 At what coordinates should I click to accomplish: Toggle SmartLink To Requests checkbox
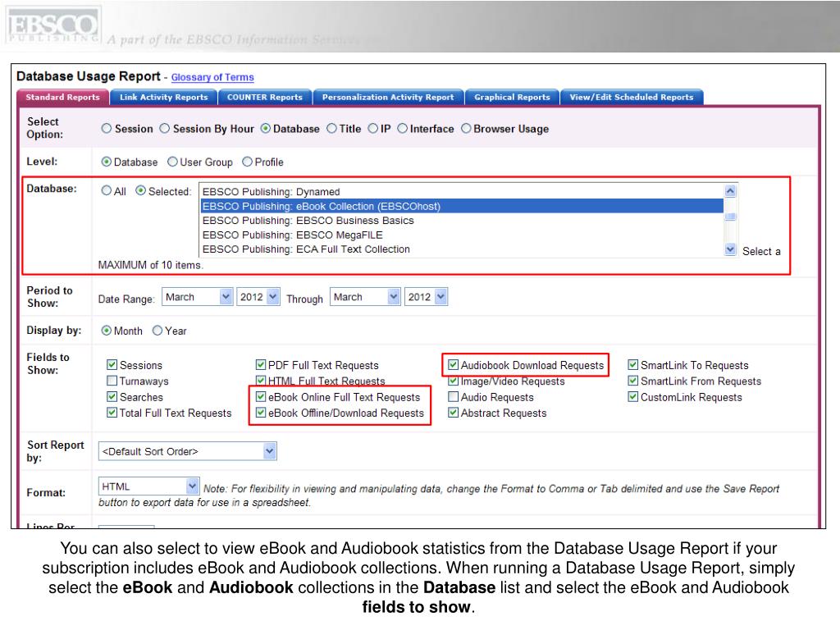[633, 365]
